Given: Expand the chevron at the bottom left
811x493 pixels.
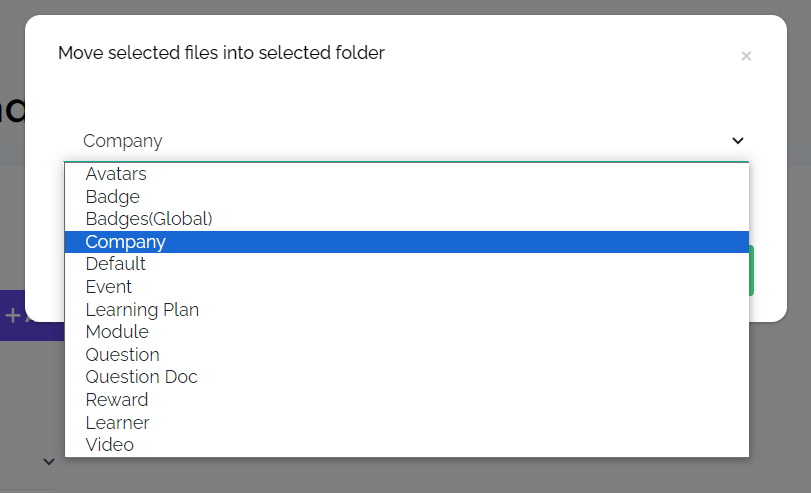Looking at the screenshot, I should pos(48,461).
